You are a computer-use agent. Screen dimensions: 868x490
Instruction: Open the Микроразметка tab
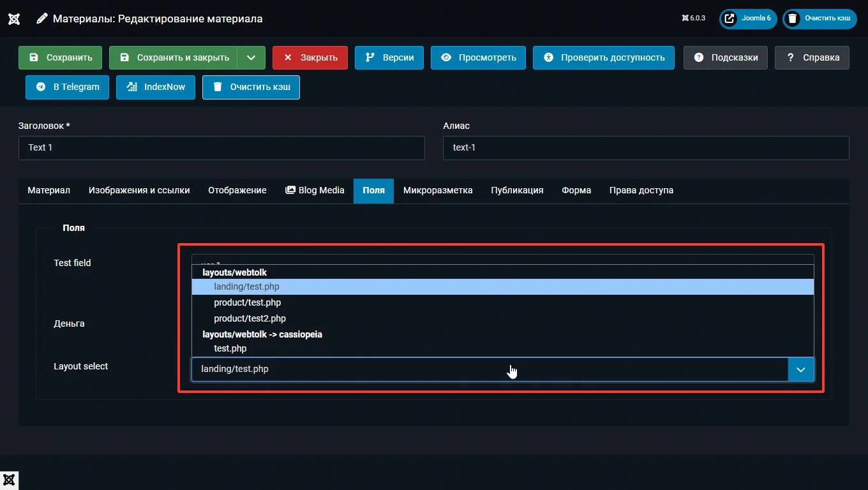click(x=438, y=190)
